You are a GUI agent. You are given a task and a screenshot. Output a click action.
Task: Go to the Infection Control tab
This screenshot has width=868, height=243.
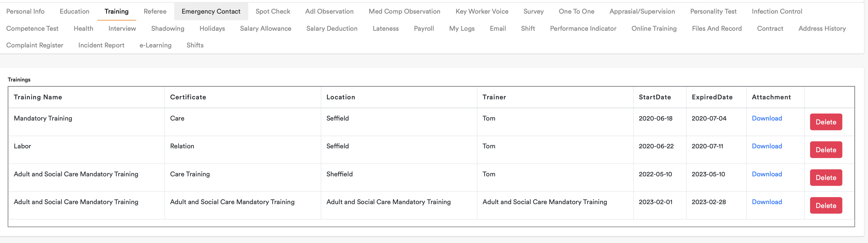coord(777,11)
